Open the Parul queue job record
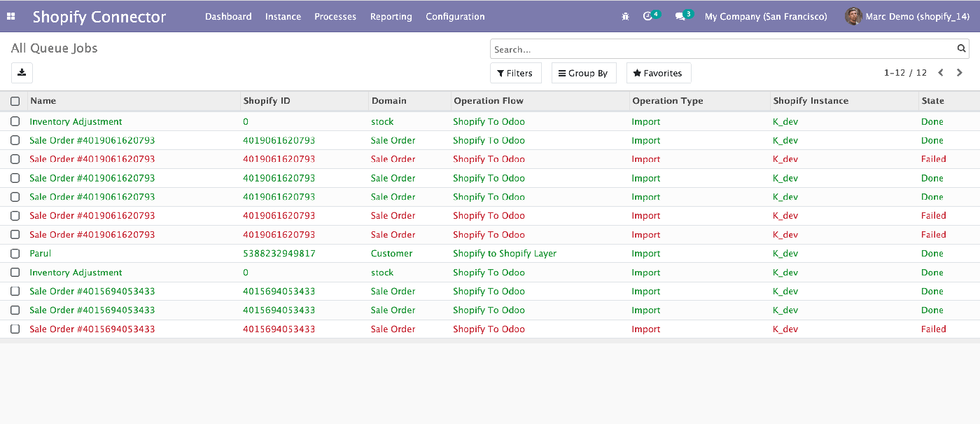 [40, 254]
